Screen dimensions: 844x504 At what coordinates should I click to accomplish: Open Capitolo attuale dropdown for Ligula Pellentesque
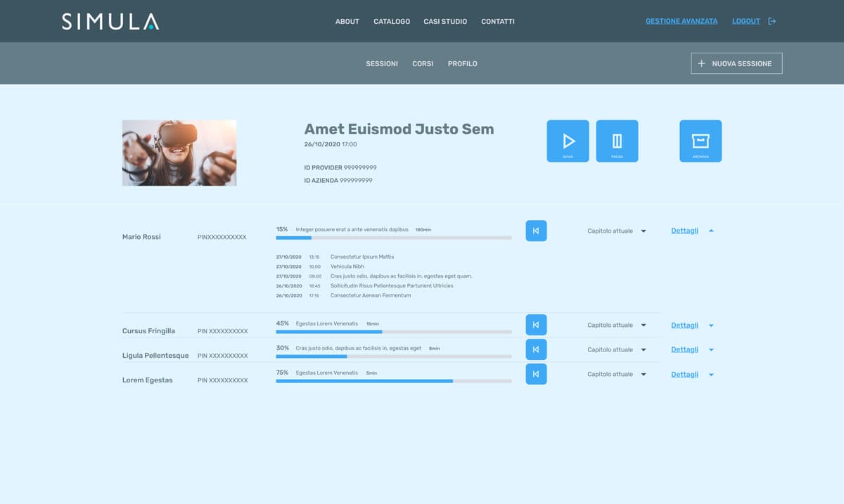pyautogui.click(x=617, y=349)
